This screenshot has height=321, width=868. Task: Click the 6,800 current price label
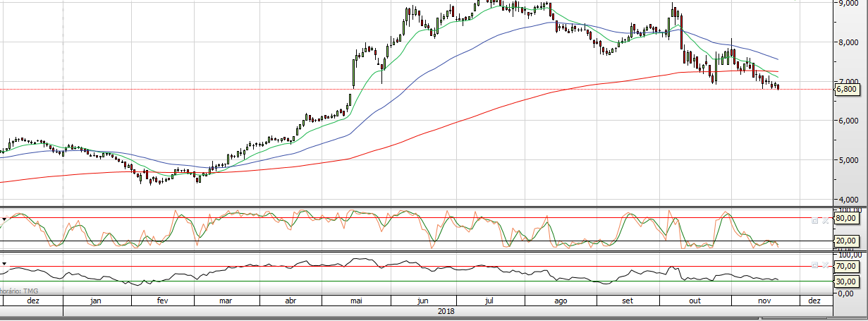(x=846, y=89)
